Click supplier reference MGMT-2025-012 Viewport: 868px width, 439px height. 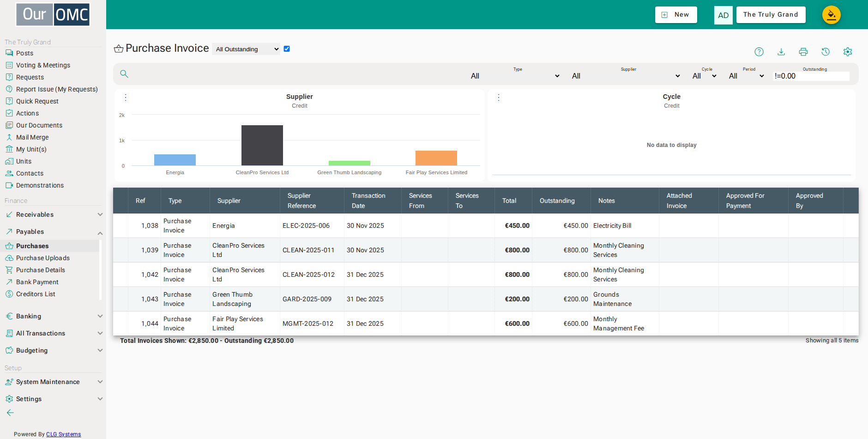coord(308,323)
